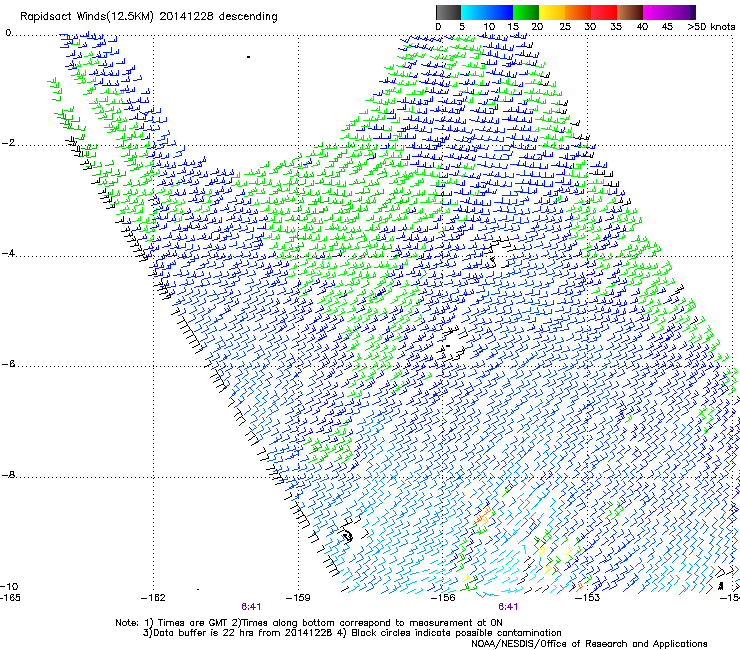The width and height of the screenshot is (740, 650).
Task: Click the magenta 40-45 knots legend swatch
Action: 656,12
